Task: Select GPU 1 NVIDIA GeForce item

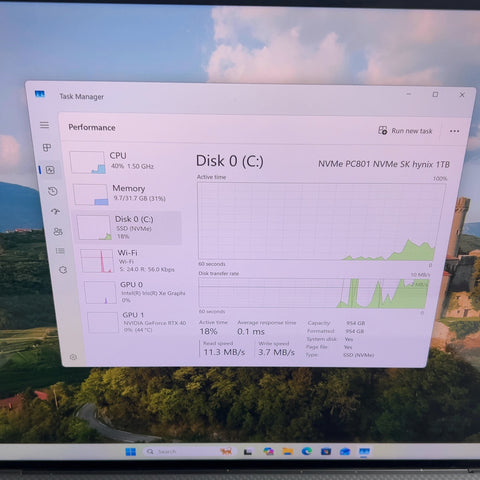Action: (x=137, y=322)
